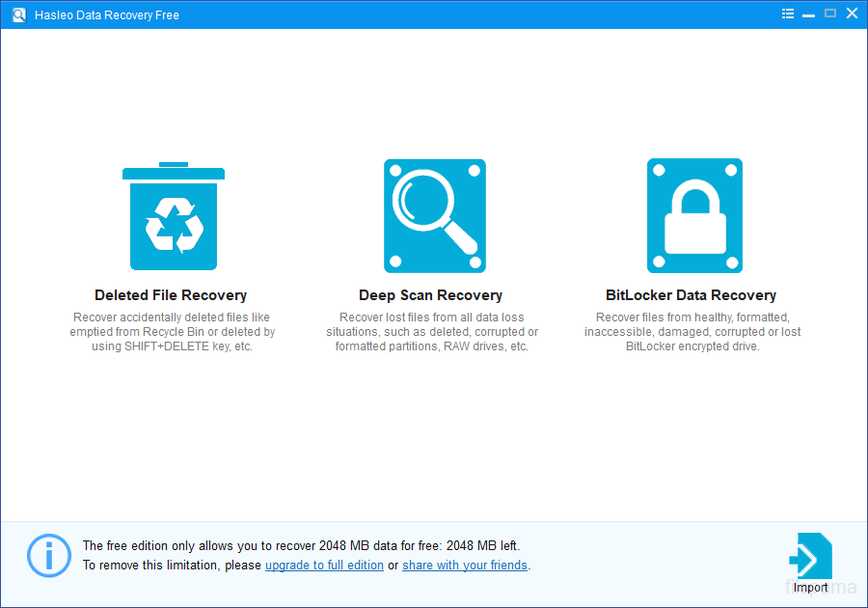Choose the "Deleted File Recovery" heading
The image size is (868, 608).
point(171,295)
